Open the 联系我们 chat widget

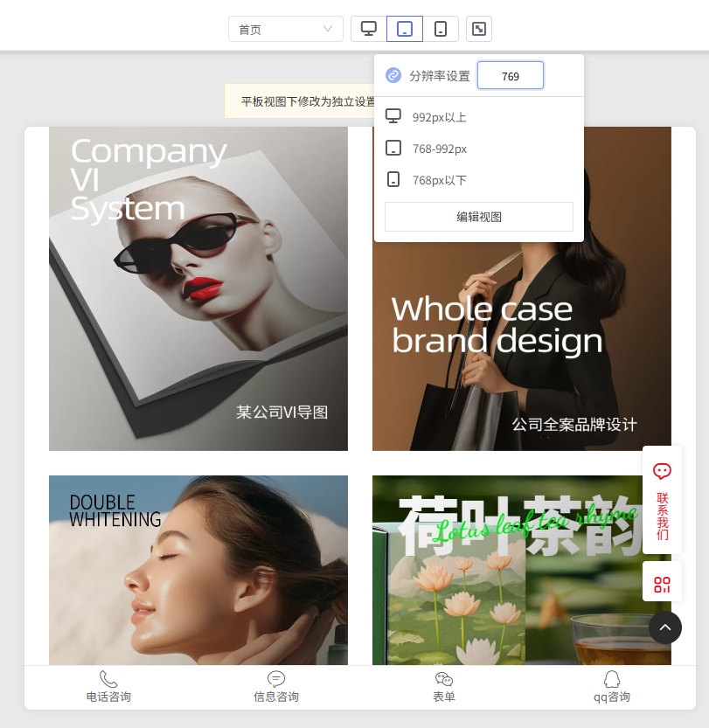(x=662, y=500)
